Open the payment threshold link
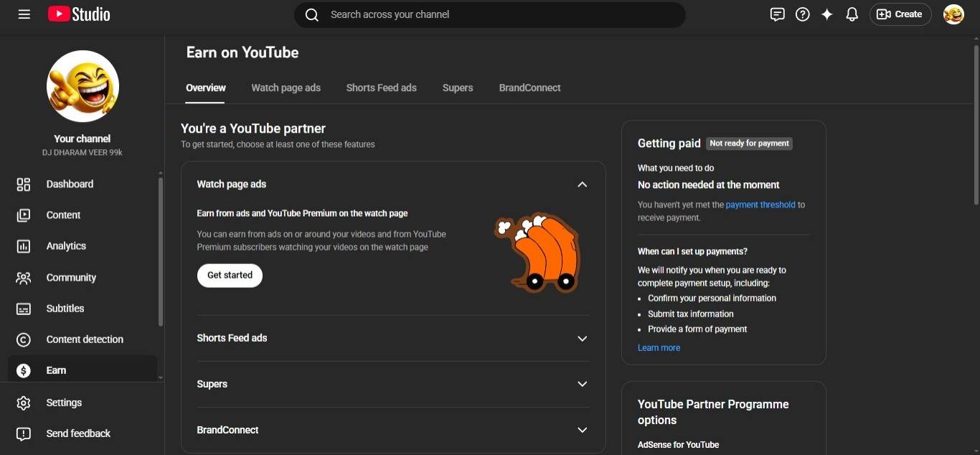 click(760, 205)
